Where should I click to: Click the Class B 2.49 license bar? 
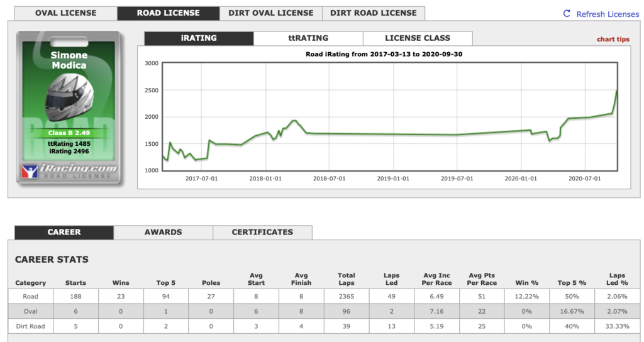pyautogui.click(x=69, y=133)
